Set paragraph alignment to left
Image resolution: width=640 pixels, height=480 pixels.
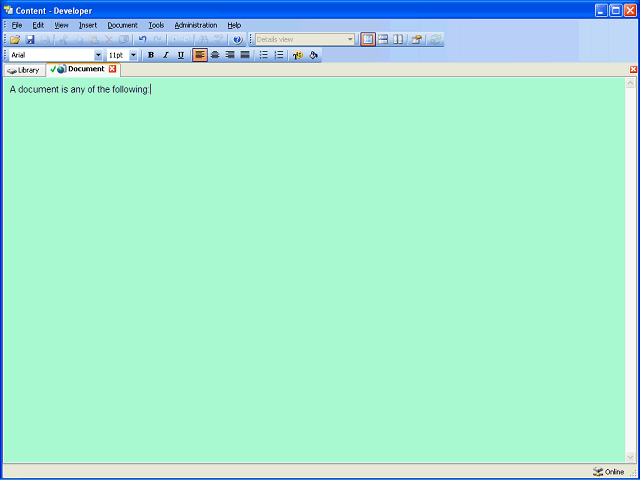[200, 55]
